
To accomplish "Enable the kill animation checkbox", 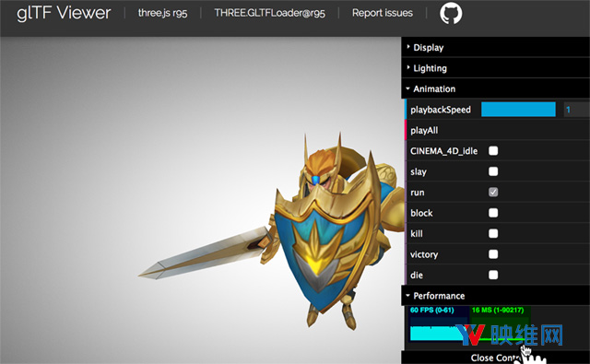I will [x=493, y=233].
